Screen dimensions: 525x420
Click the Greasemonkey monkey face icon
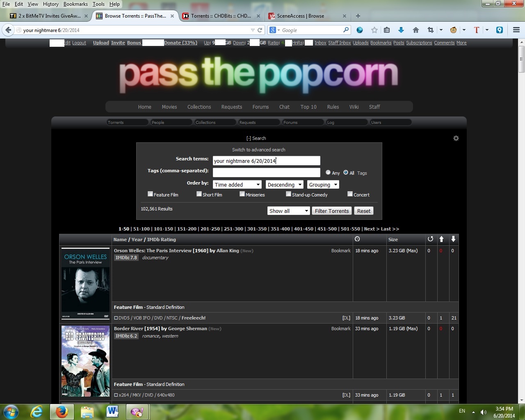tap(453, 30)
